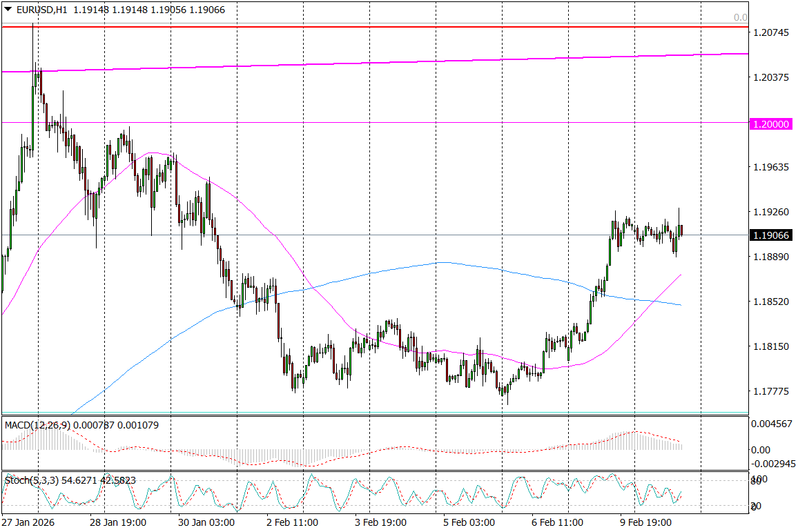Click the 0.004567 MACD scale value
The width and height of the screenshot is (798, 532).
[x=771, y=423]
